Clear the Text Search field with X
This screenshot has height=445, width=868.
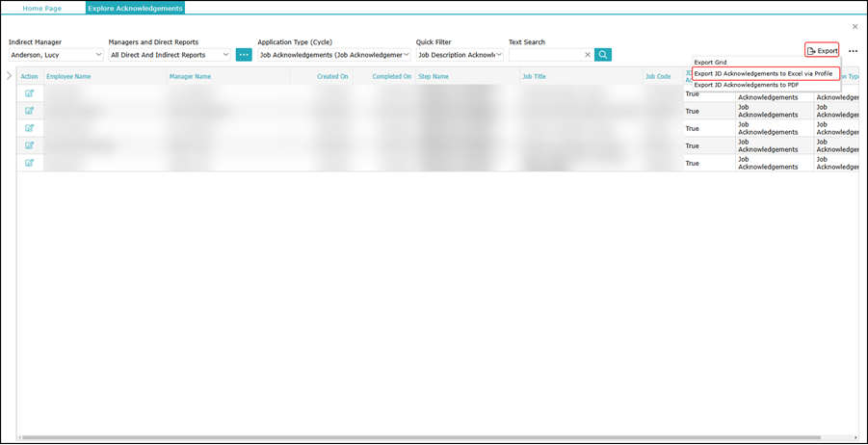588,55
